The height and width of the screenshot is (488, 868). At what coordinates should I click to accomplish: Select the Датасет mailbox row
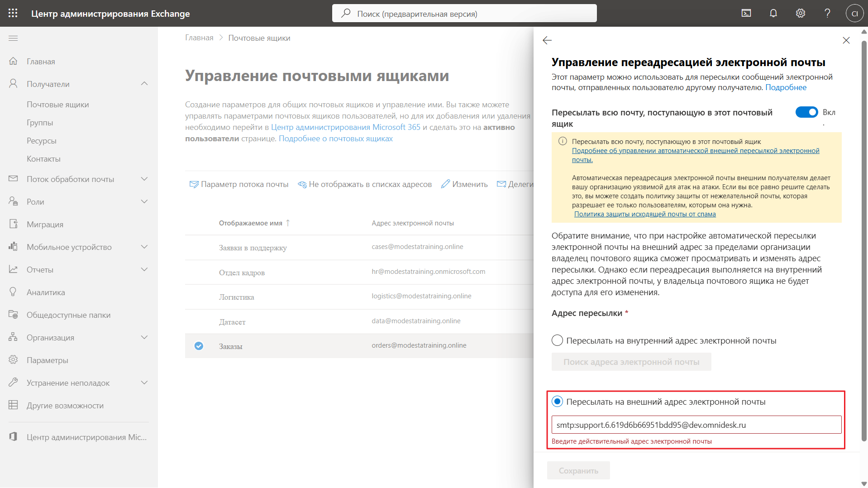click(x=359, y=321)
